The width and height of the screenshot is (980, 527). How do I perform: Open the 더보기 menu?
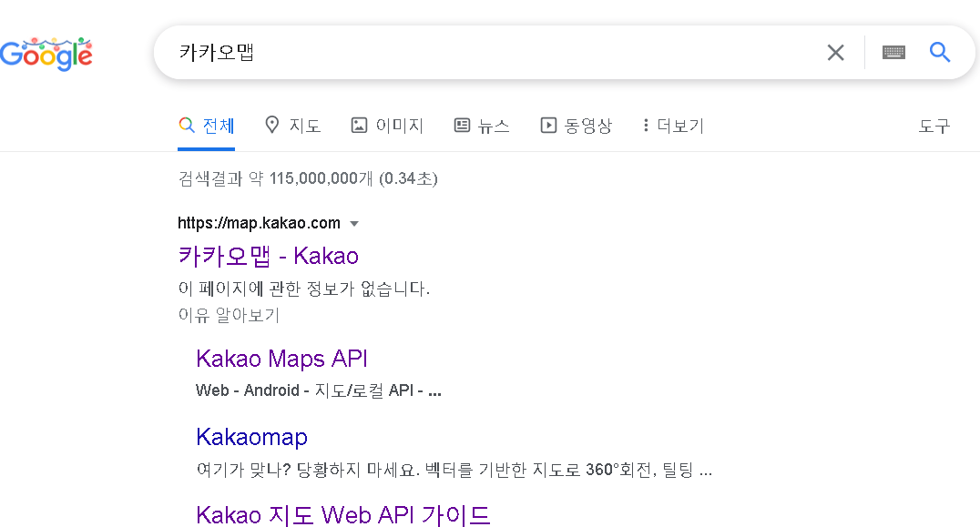(673, 127)
